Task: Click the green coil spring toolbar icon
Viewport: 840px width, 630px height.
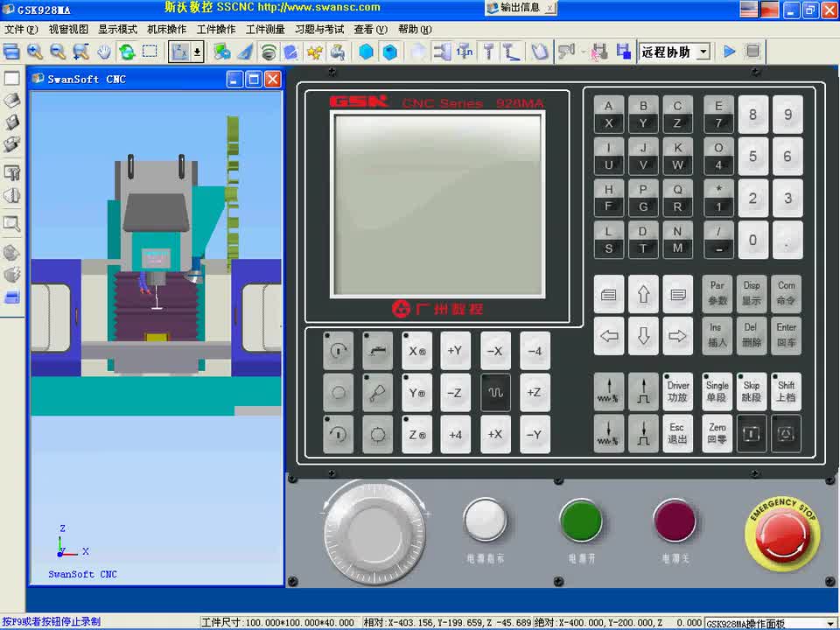Action: tap(269, 52)
